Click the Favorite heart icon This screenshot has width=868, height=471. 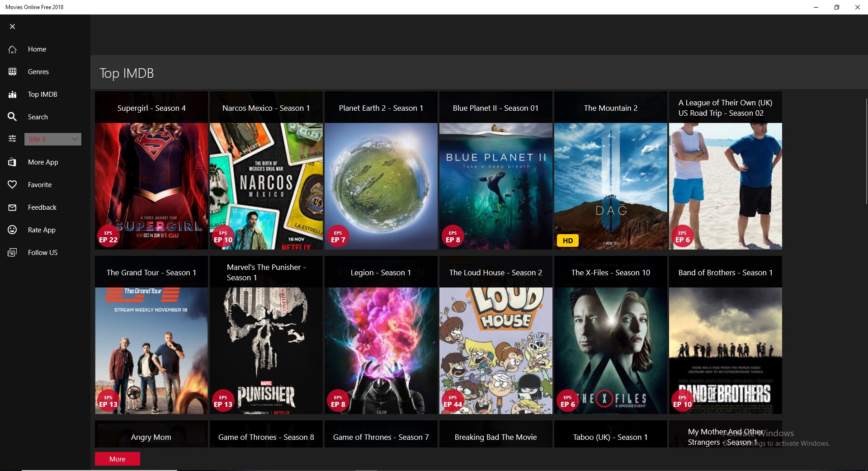(x=12, y=185)
